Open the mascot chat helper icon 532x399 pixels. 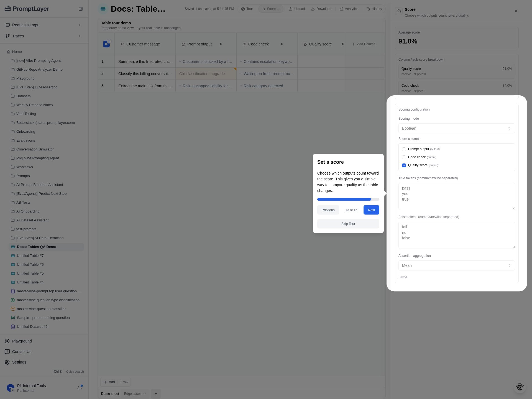(520, 387)
